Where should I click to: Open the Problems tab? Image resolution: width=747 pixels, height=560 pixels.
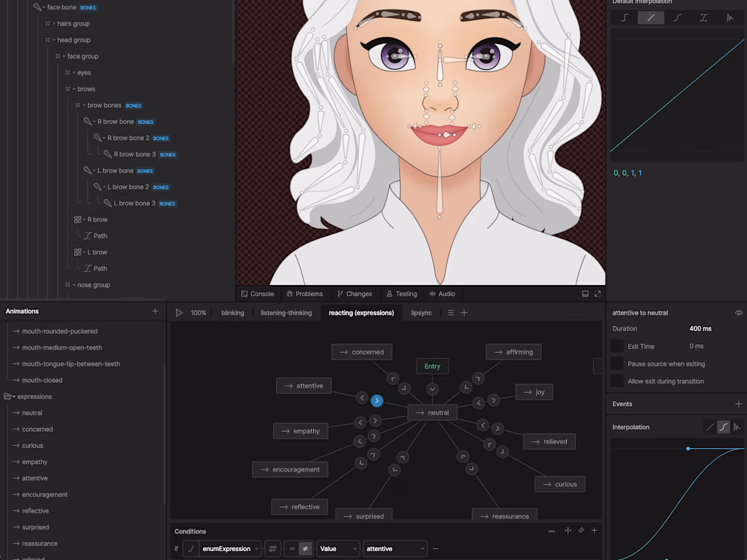304,294
